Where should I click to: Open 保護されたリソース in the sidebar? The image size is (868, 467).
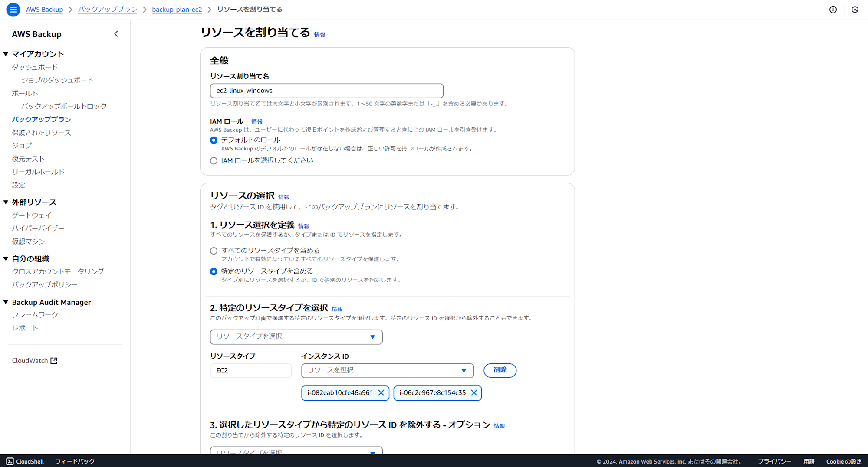[41, 133]
